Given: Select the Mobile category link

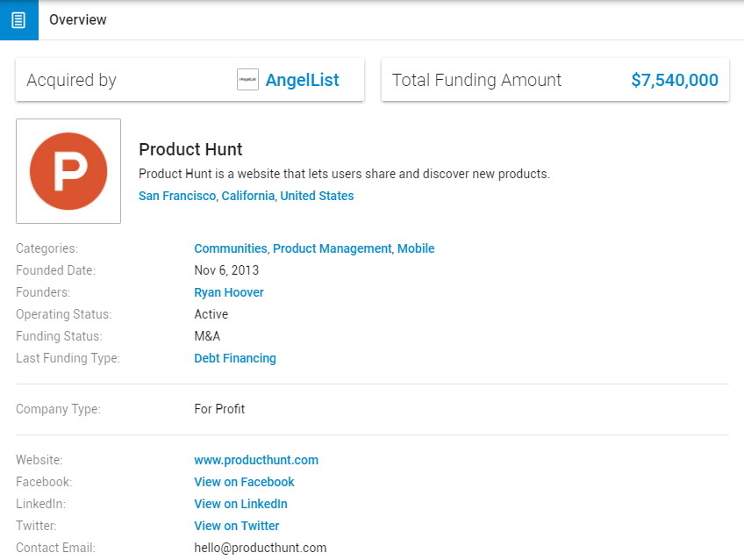Looking at the screenshot, I should coord(416,248).
